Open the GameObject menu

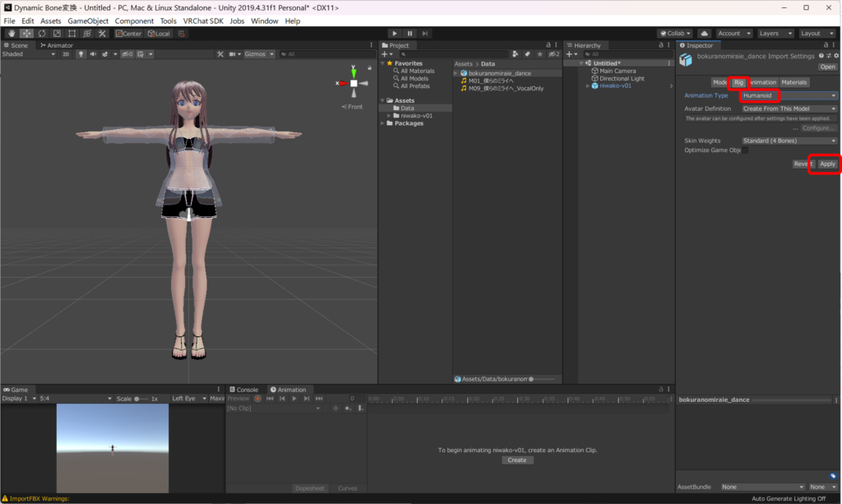[88, 21]
